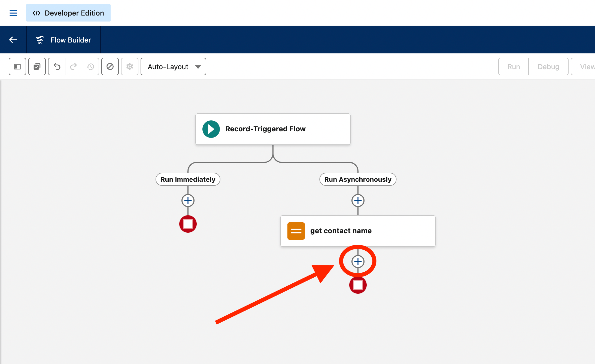The height and width of the screenshot is (364, 595).
Task: Click the Flow Builder label
Action: [71, 40]
